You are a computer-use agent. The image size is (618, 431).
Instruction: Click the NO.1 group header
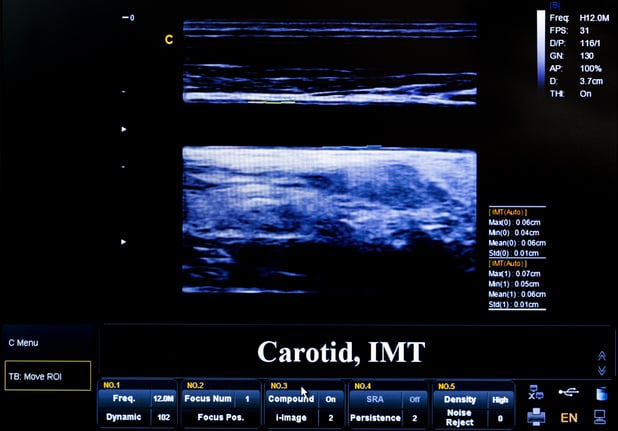point(112,385)
